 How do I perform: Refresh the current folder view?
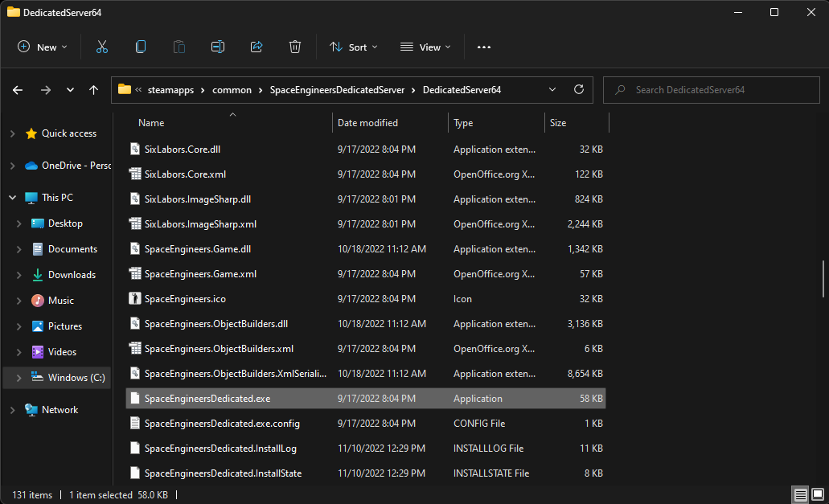579,90
